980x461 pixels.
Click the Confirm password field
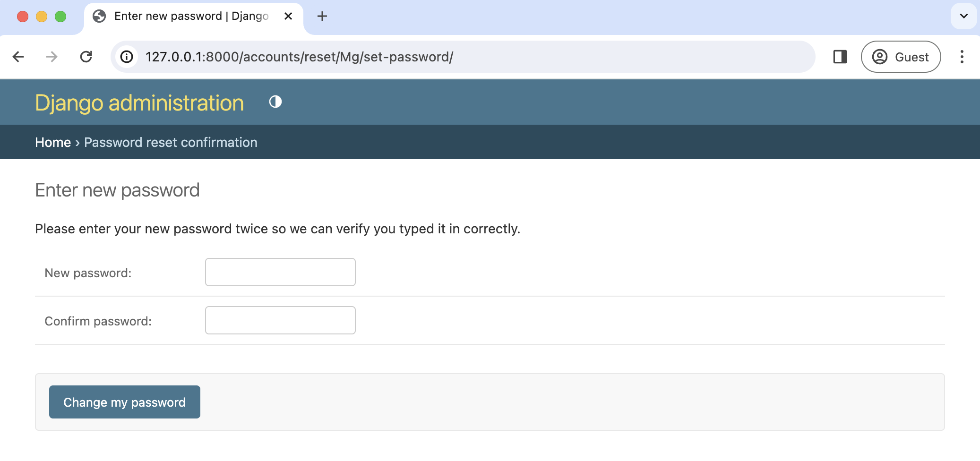(x=280, y=320)
